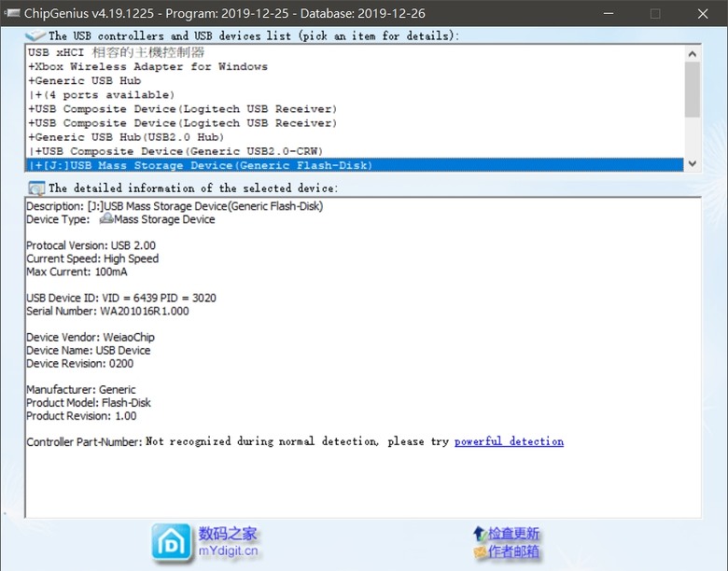Click the mail envelope icon beside 作者邮箱
The image size is (728, 571).
(x=480, y=551)
